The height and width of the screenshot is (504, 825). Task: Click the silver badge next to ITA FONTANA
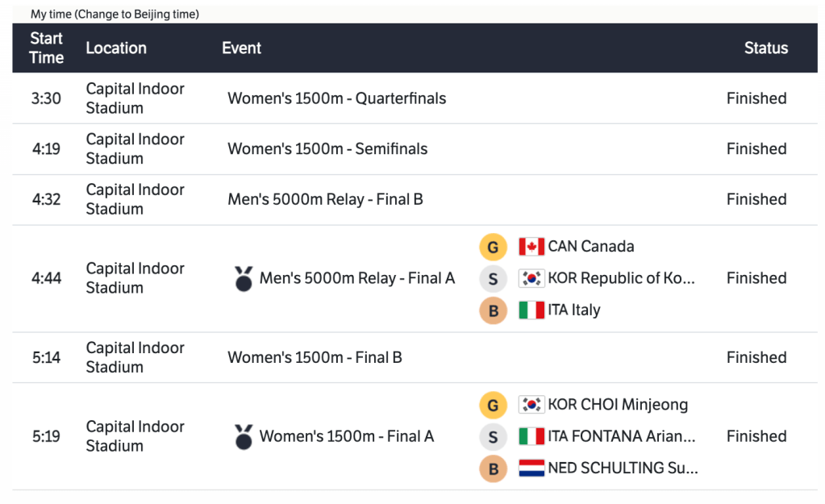493,437
